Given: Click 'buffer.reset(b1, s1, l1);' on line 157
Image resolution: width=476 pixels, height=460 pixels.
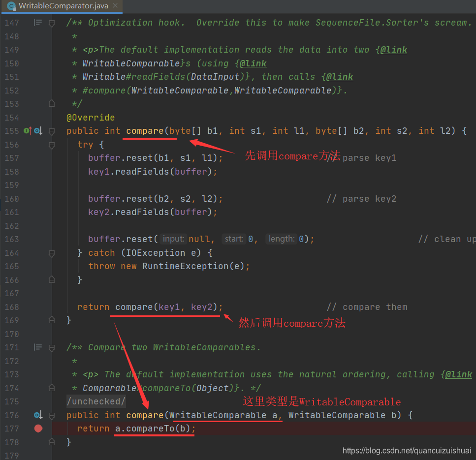Looking at the screenshot, I should pyautogui.click(x=156, y=158).
